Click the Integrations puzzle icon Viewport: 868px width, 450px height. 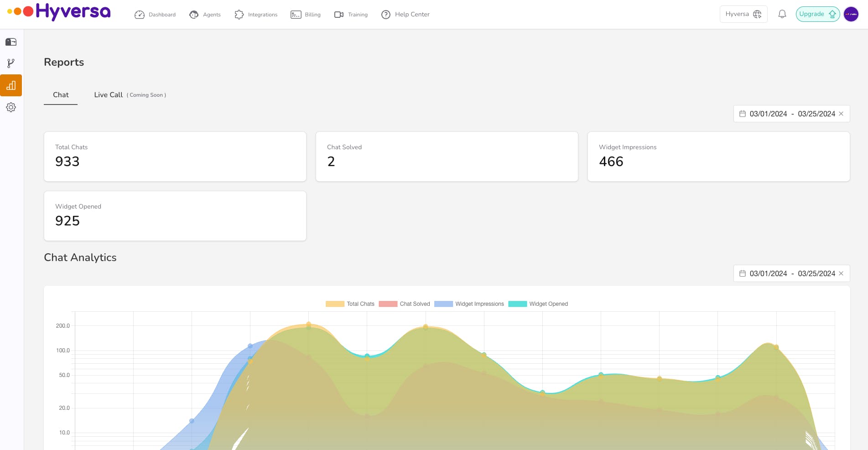click(x=239, y=15)
